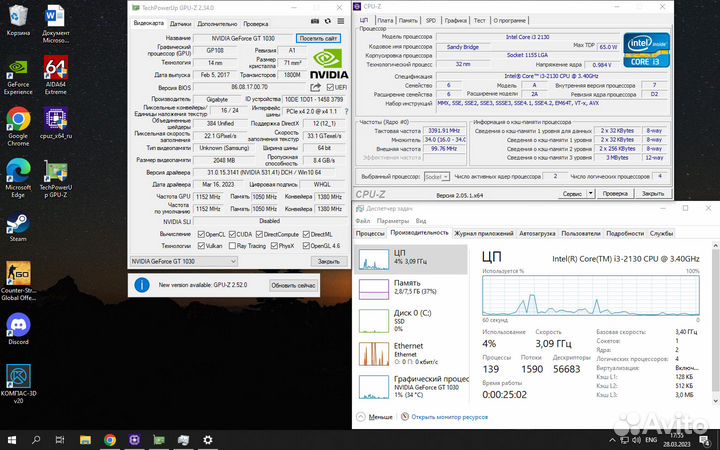Expand CPU-Z Сервис dropdown arrow
The image size is (720, 450).
point(591,193)
